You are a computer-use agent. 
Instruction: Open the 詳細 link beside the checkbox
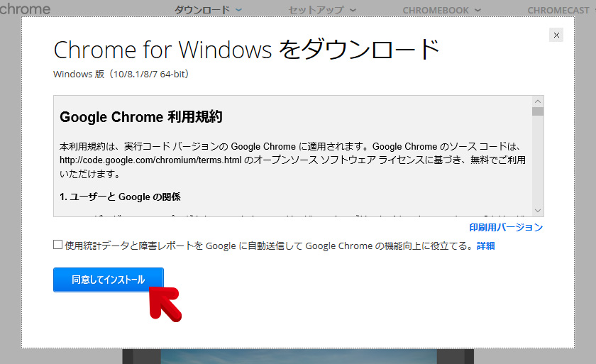pyautogui.click(x=486, y=246)
